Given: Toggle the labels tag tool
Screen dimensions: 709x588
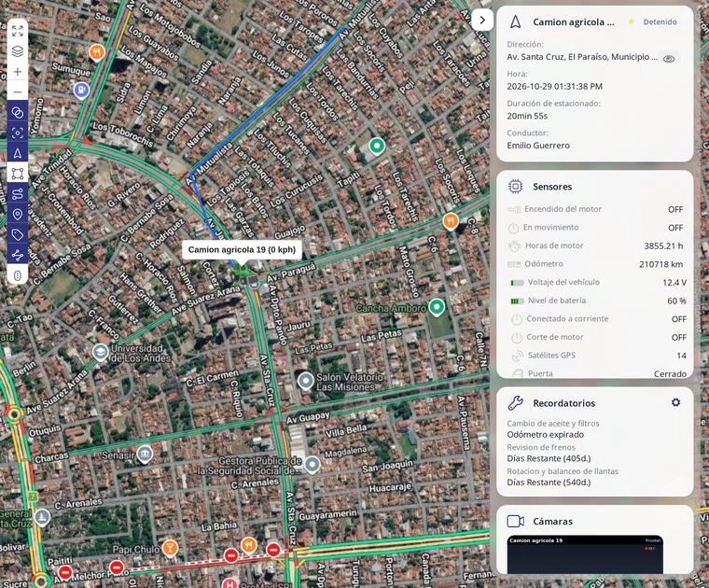Looking at the screenshot, I should click(17, 234).
